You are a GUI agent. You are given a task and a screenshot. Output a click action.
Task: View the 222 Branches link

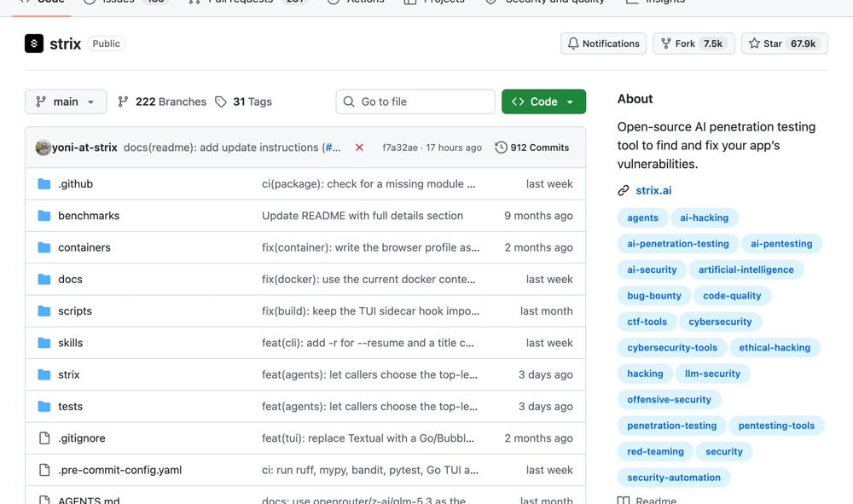pyautogui.click(x=162, y=101)
